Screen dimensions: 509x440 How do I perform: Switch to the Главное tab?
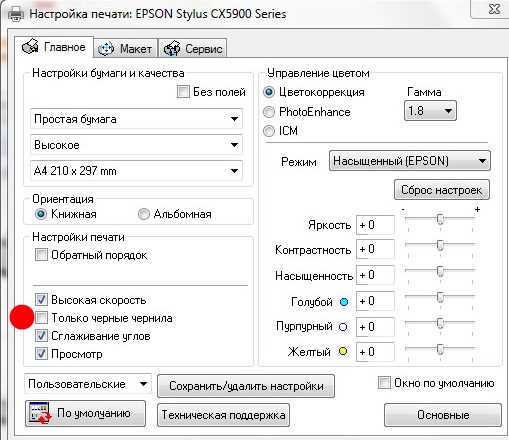(x=54, y=47)
